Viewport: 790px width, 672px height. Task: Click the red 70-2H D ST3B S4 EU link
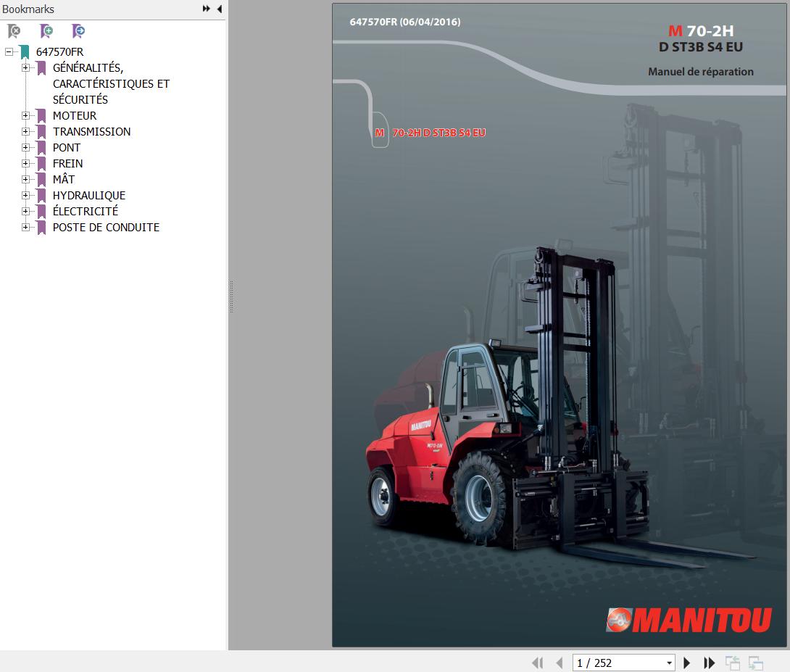pyautogui.click(x=438, y=133)
